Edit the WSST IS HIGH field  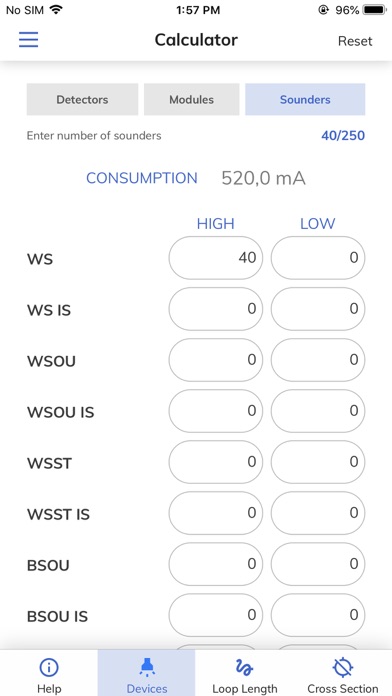(216, 513)
